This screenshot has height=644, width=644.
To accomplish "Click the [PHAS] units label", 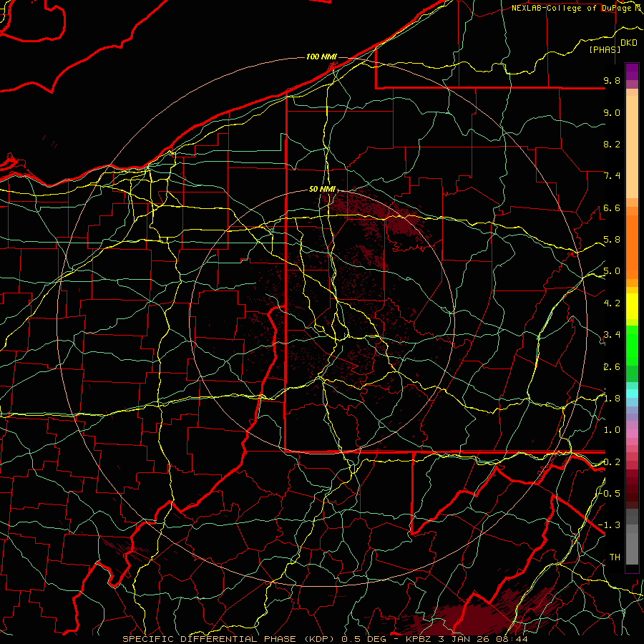I will (x=605, y=49).
